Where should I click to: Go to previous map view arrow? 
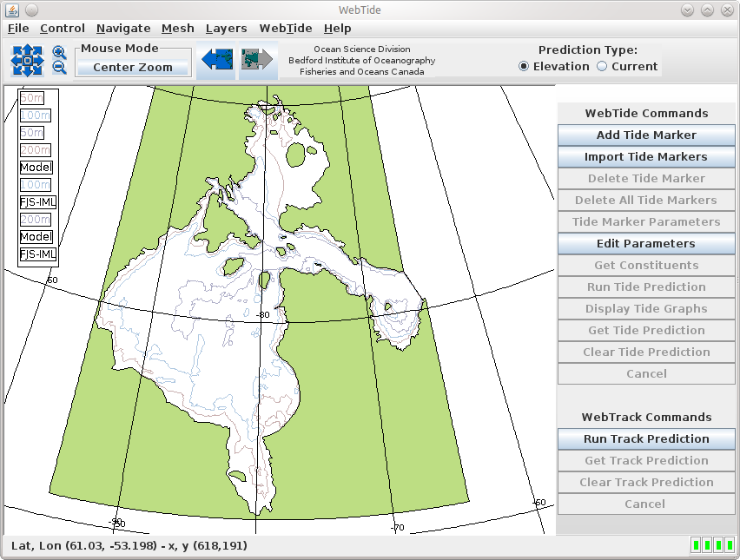tap(215, 60)
